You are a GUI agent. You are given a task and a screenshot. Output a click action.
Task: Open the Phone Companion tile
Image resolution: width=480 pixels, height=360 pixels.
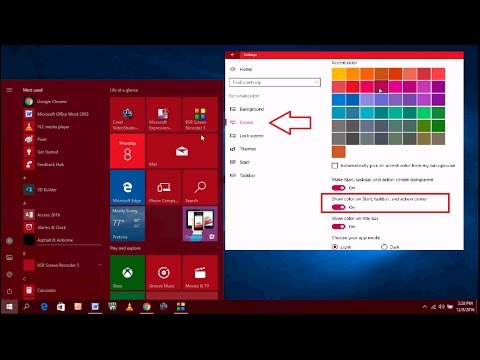[164, 187]
